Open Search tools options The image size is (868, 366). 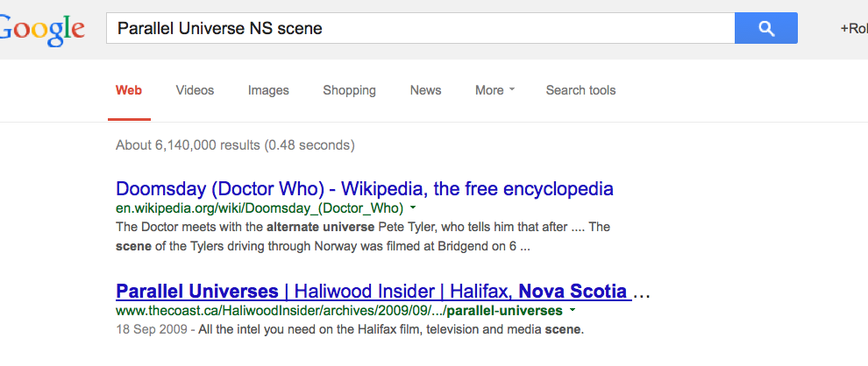tap(580, 90)
